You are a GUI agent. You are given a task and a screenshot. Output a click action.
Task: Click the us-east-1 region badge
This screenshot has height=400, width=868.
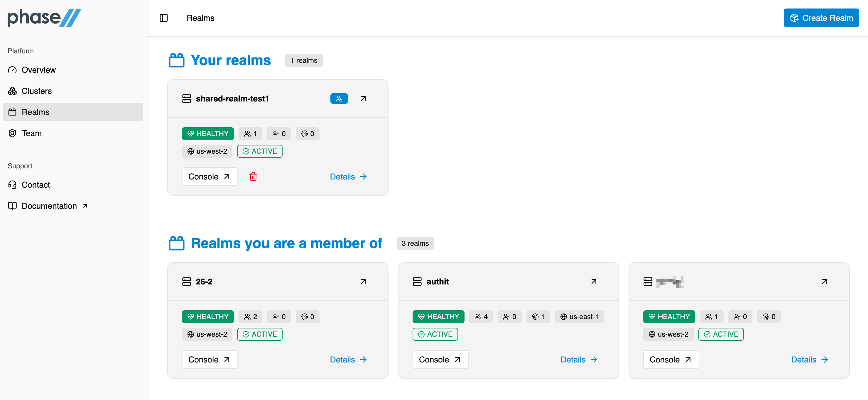[x=579, y=316]
